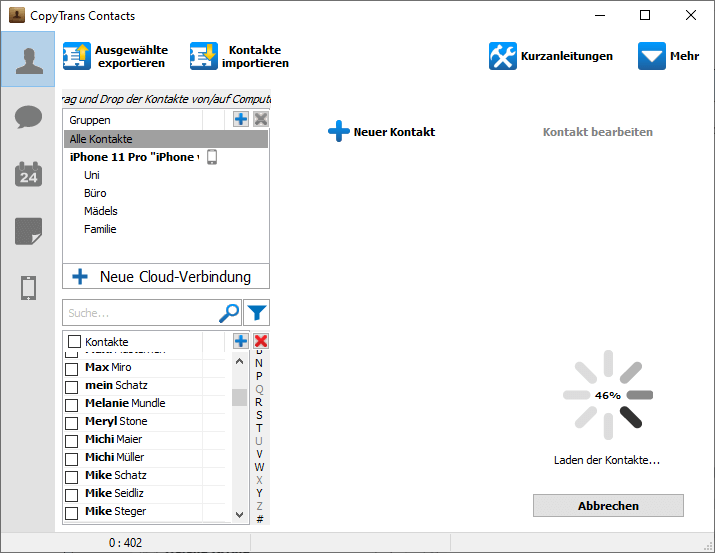Check the Michi Müller checkbox
The image size is (715, 553).
(x=72, y=459)
